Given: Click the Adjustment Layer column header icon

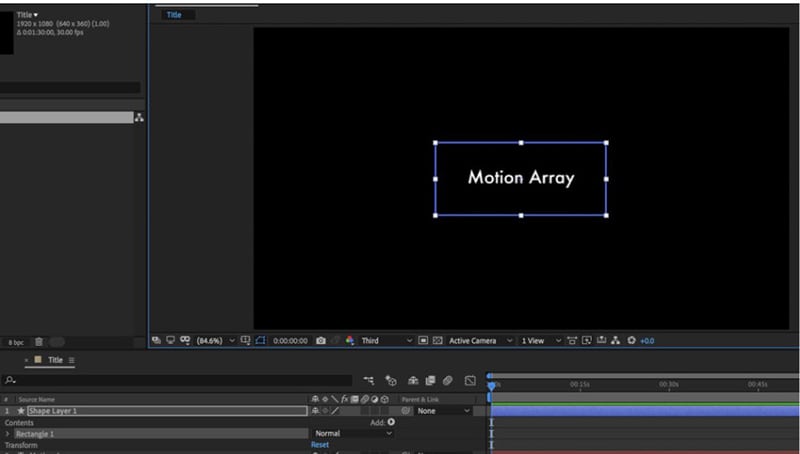Looking at the screenshot, I should pyautogui.click(x=374, y=399).
